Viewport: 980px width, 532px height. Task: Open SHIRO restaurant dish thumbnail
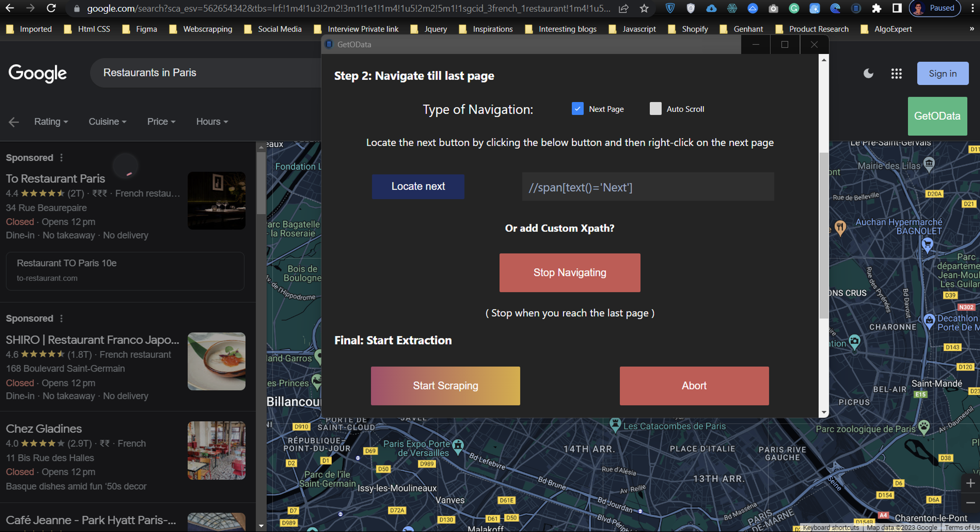[217, 361]
